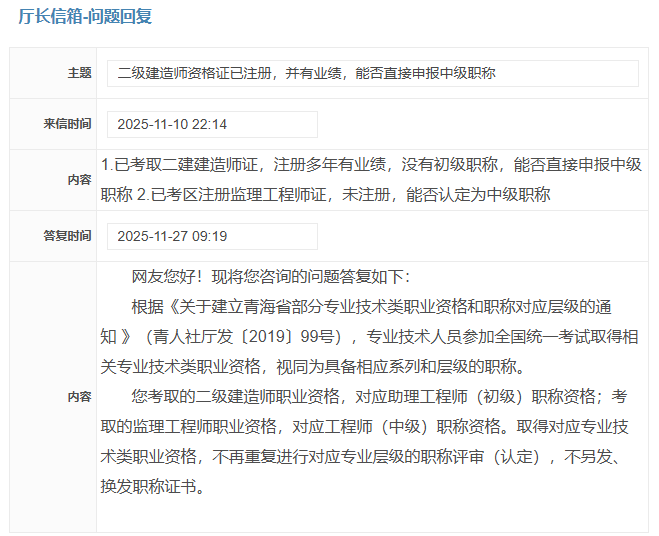The width and height of the screenshot is (659, 536).
Task: Select the 主题 row label
Action: click(x=79, y=73)
